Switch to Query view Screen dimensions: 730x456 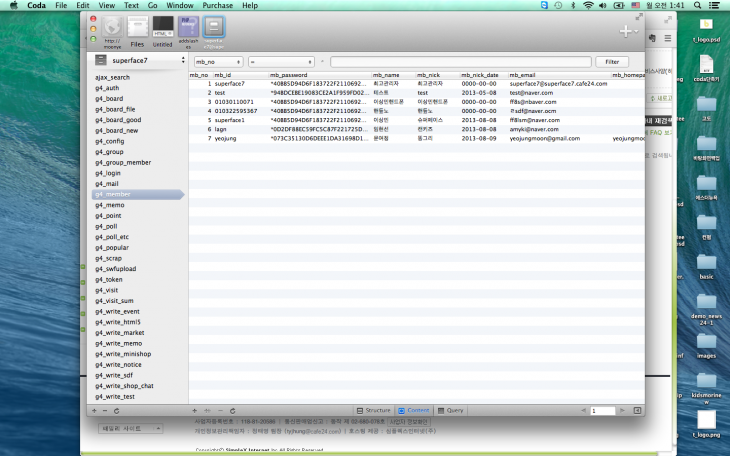tap(450, 411)
